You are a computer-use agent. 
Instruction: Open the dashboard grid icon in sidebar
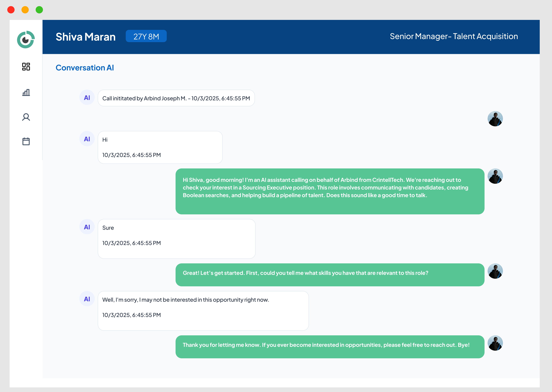[26, 67]
